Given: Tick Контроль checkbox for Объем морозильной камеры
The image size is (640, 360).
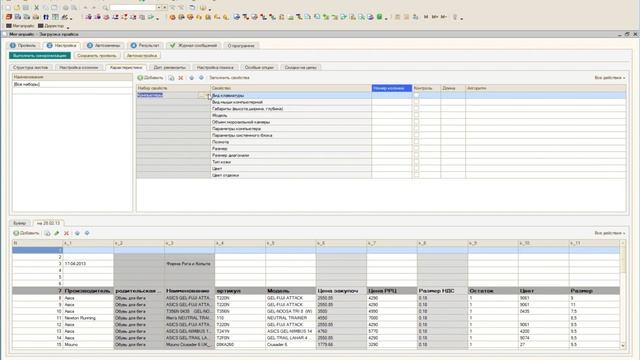Looking at the screenshot, I should (416, 122).
